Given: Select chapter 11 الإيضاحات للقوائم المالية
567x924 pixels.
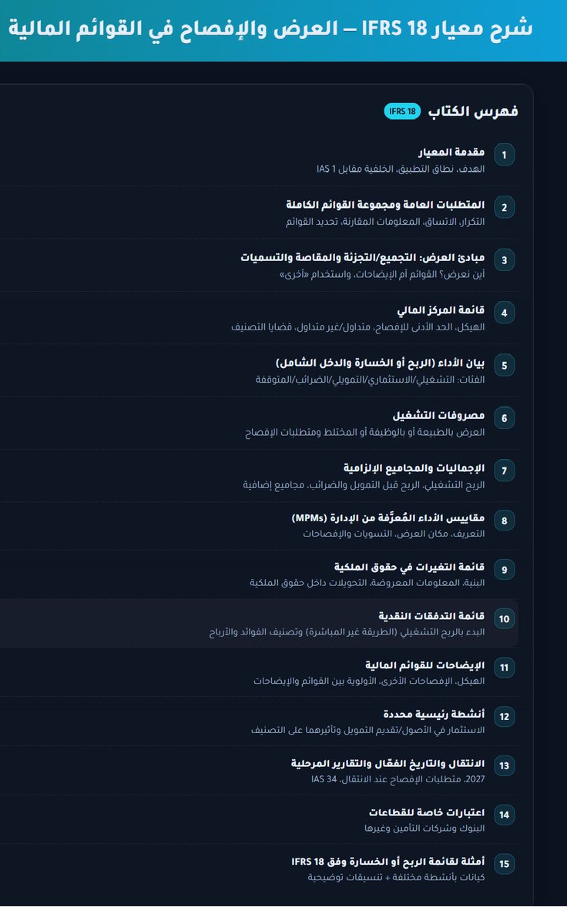Looking at the screenshot, I should [x=424, y=665].
